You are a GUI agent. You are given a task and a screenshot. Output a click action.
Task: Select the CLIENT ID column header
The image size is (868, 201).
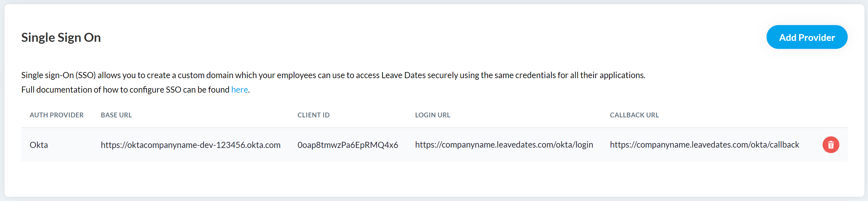[313, 115]
